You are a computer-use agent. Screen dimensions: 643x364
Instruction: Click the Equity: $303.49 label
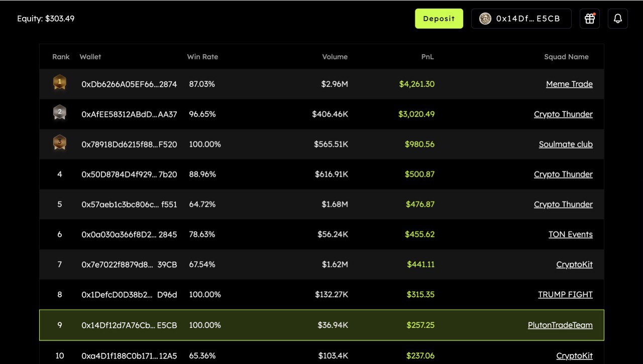46,19
